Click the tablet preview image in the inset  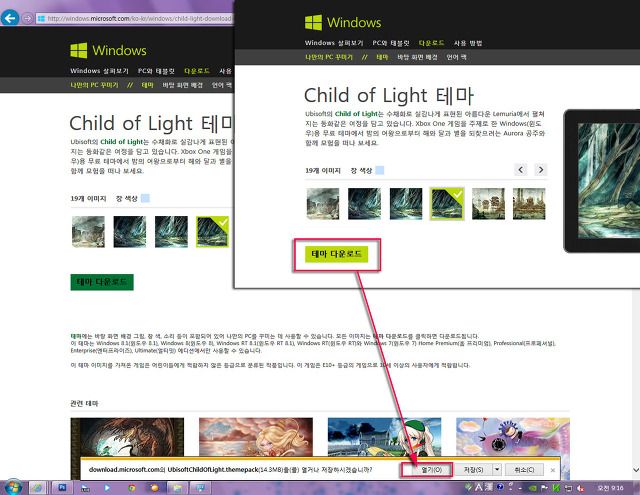coord(604,181)
